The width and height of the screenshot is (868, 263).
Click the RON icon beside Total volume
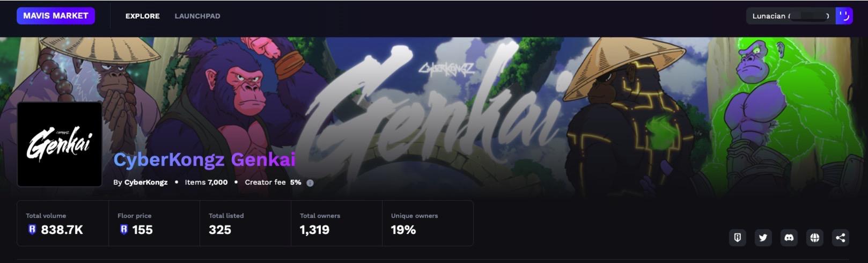tap(32, 230)
